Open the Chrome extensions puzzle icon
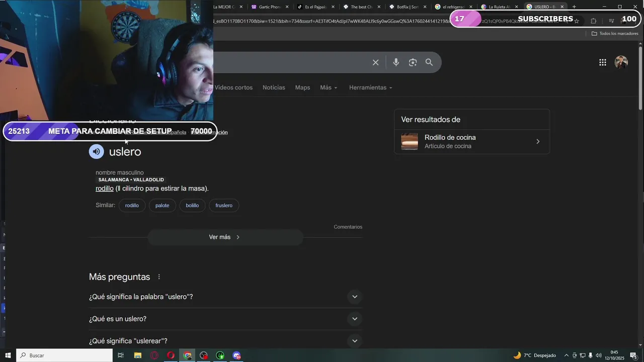The width and height of the screenshot is (644, 362). [x=593, y=21]
